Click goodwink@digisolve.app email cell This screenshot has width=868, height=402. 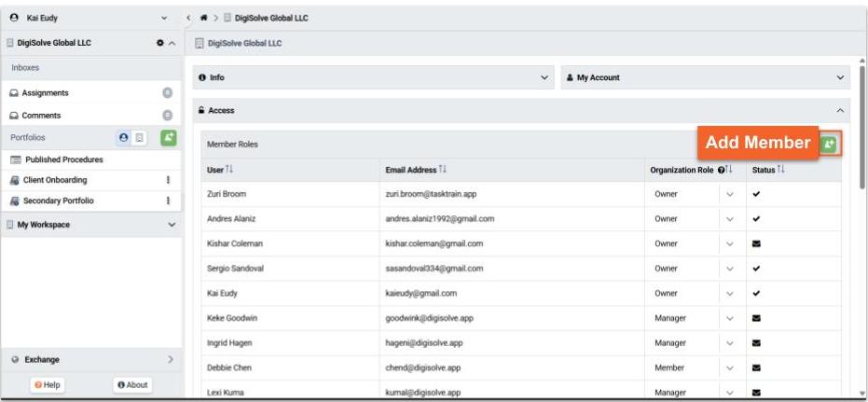pos(512,318)
